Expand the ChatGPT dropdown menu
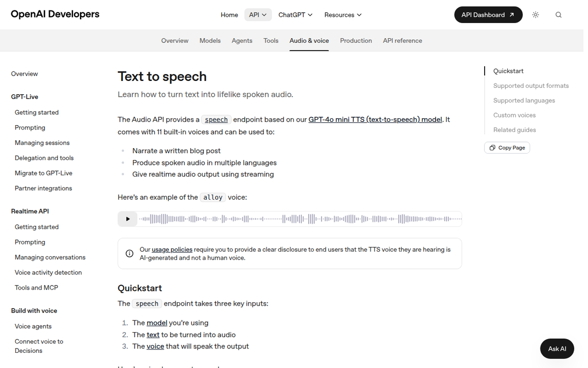 click(x=295, y=15)
